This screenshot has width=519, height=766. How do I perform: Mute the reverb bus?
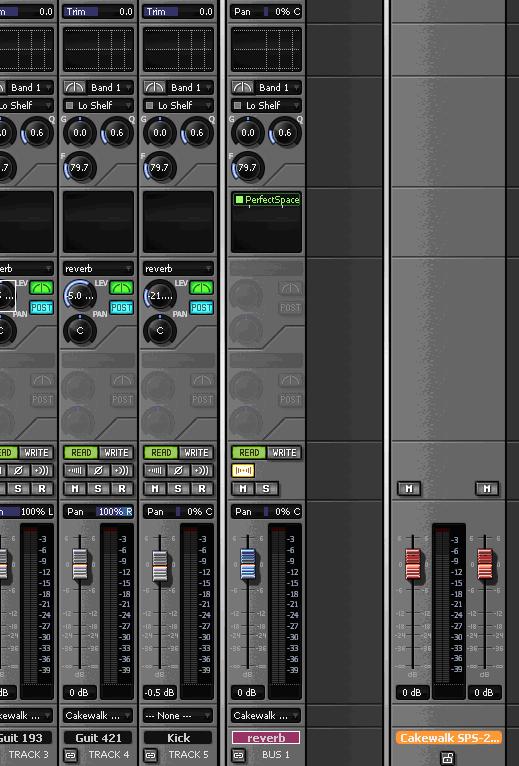243,489
